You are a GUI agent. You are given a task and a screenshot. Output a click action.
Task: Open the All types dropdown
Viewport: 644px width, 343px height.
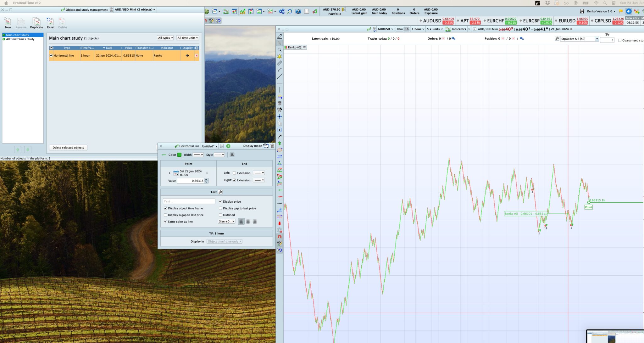tap(165, 38)
